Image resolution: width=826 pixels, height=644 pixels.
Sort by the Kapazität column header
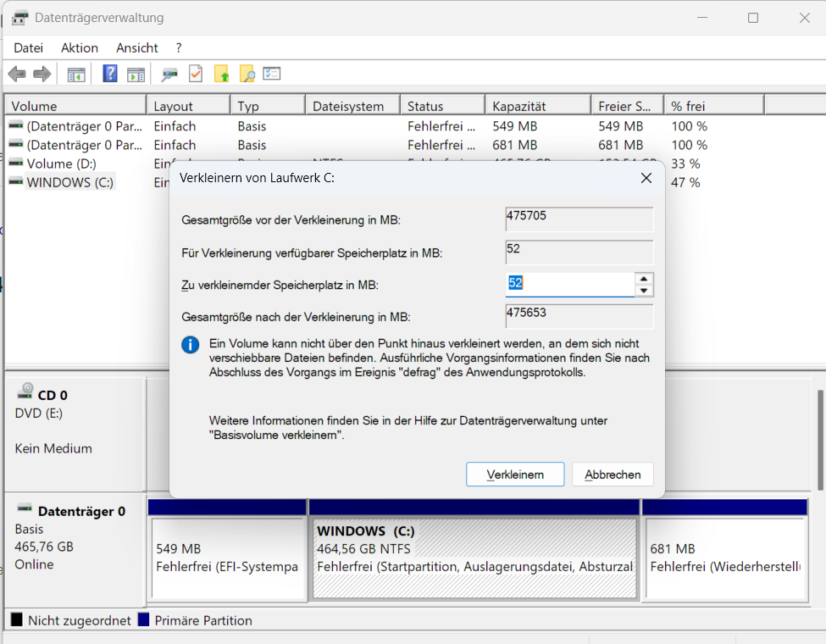(x=538, y=106)
